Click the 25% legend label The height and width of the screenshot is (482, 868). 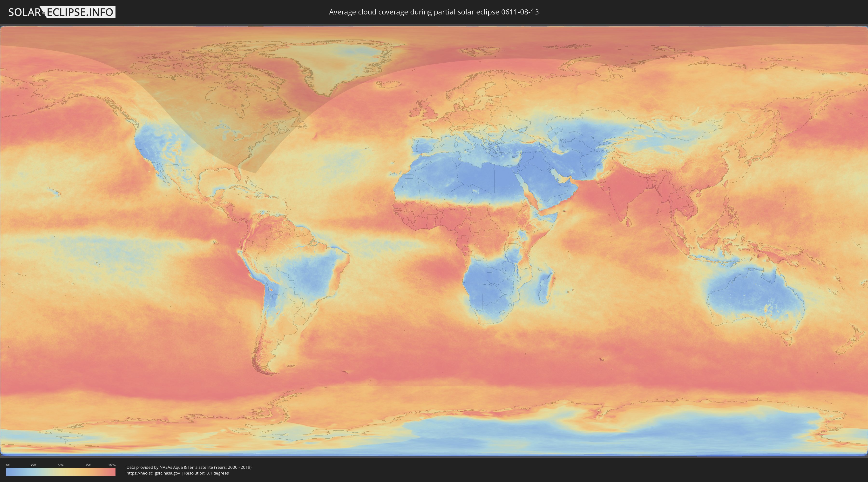pyautogui.click(x=33, y=465)
